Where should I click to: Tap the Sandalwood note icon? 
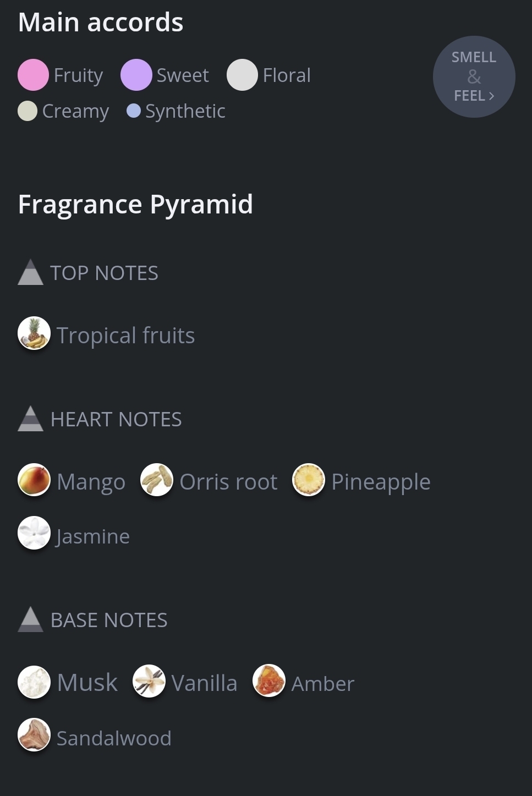(x=34, y=735)
